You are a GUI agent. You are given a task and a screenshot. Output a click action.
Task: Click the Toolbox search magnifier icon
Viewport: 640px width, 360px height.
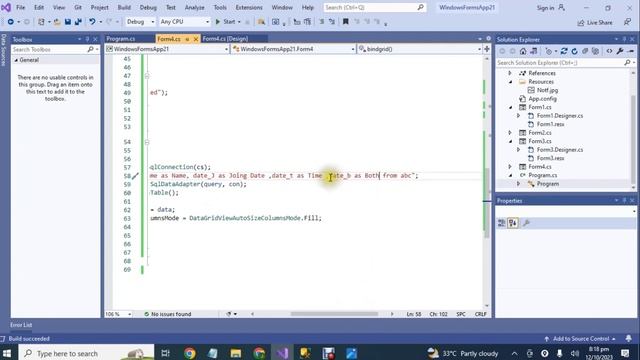tap(90, 49)
